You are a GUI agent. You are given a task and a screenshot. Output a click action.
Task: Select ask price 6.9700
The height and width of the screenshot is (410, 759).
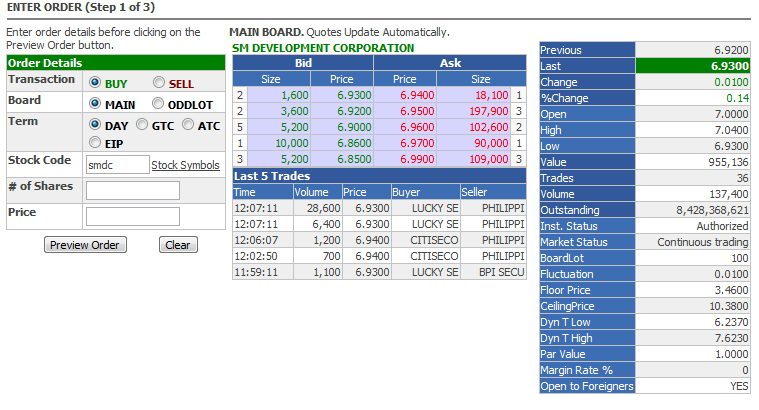pyautogui.click(x=417, y=143)
